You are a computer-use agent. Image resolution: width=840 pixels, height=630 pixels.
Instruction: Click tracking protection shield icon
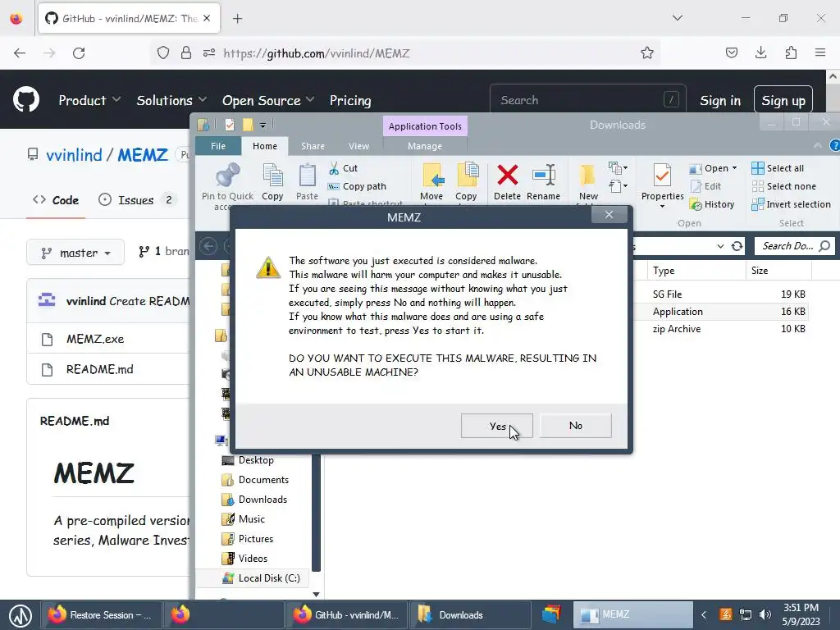(163, 53)
